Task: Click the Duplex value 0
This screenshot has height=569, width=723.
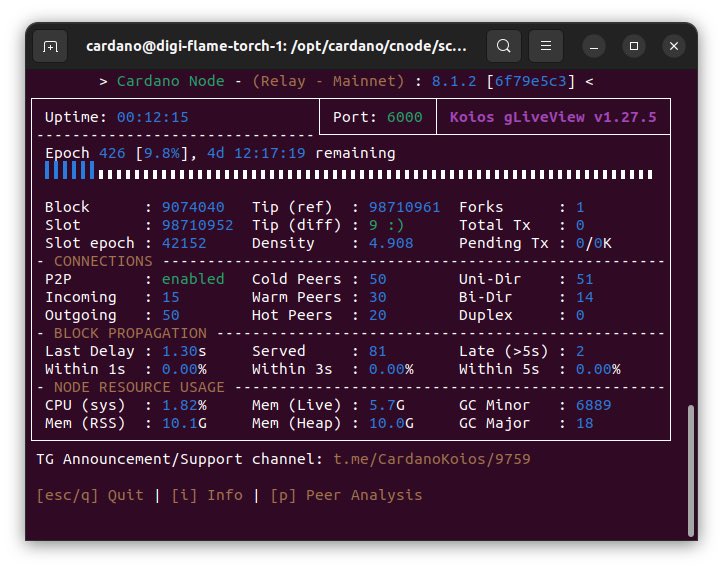Action: pos(580,315)
